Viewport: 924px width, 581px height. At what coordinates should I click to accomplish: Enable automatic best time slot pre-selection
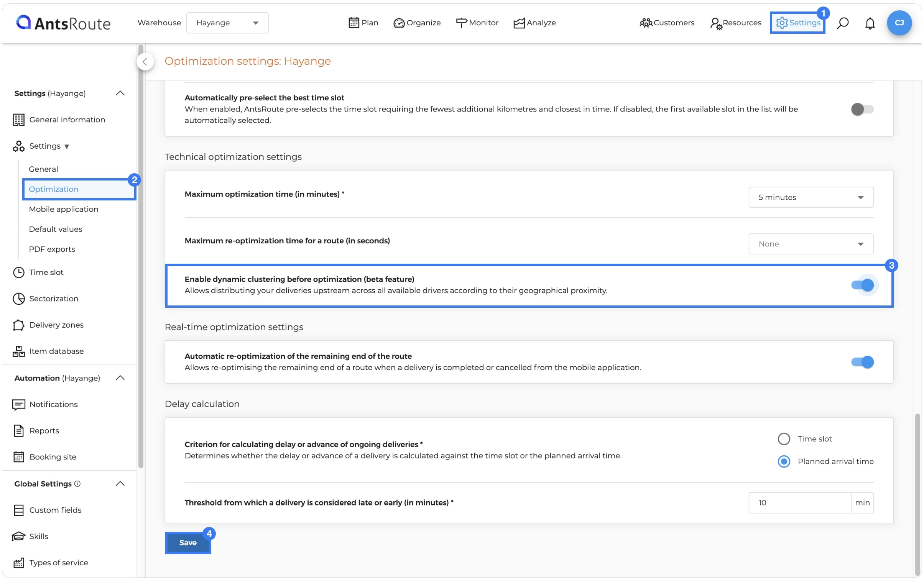point(862,109)
